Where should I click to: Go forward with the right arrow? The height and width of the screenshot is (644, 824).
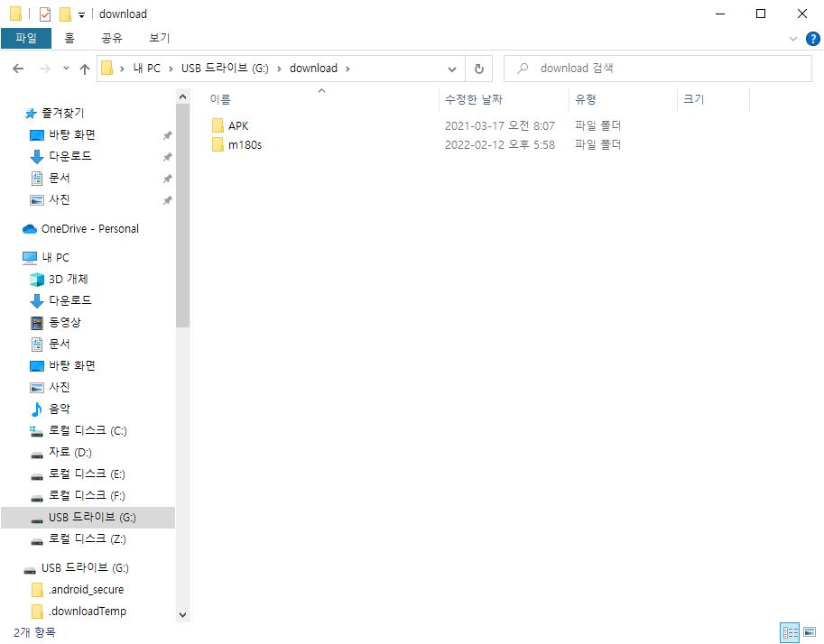coord(44,69)
